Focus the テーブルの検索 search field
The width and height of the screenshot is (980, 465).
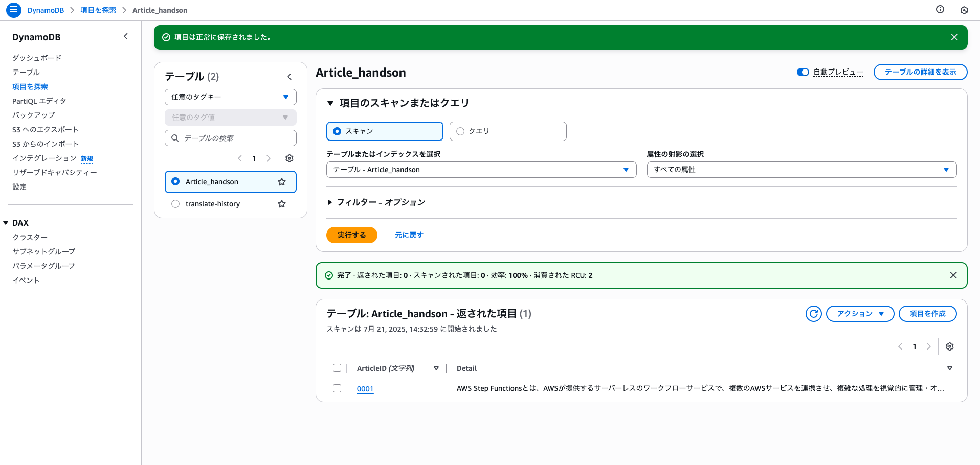231,138
